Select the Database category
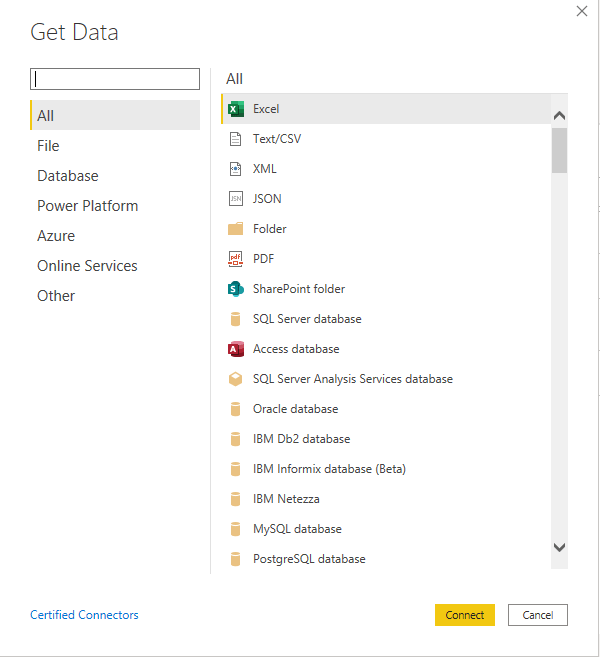Image resolution: width=600 pixels, height=657 pixels. (x=68, y=176)
